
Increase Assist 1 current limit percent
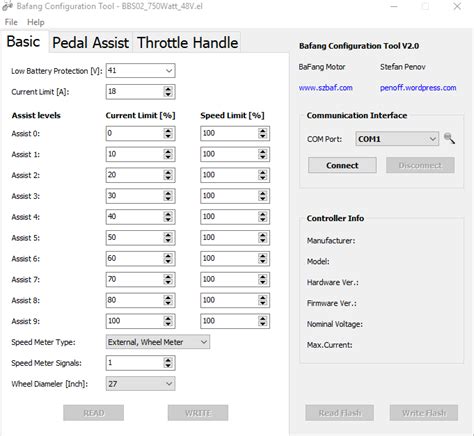[x=168, y=151]
